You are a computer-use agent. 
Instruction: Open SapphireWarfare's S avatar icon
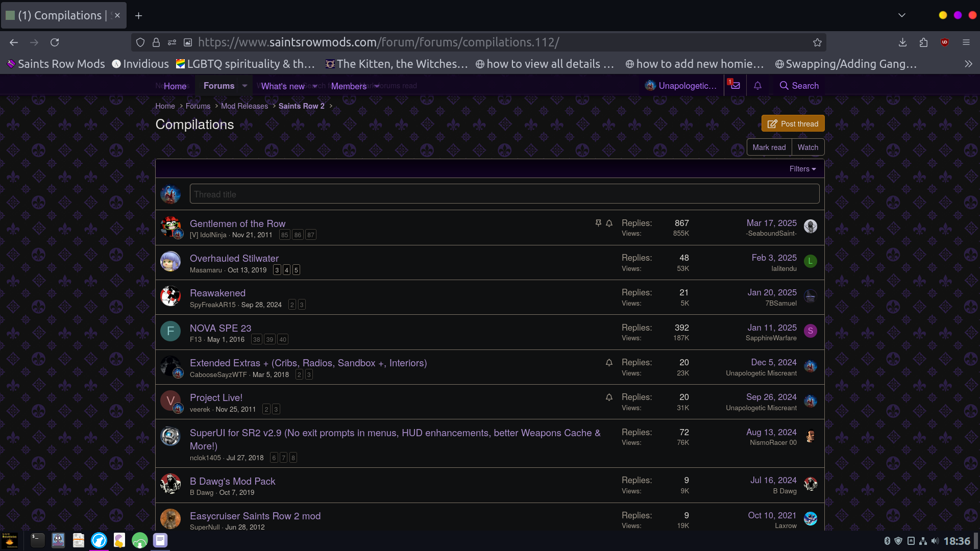coord(810,331)
